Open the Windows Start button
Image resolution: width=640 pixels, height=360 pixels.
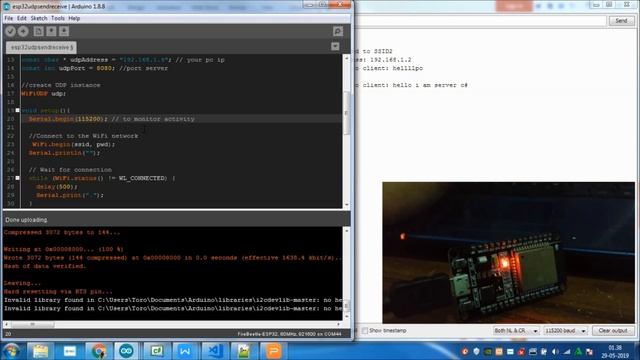click(x=11, y=351)
